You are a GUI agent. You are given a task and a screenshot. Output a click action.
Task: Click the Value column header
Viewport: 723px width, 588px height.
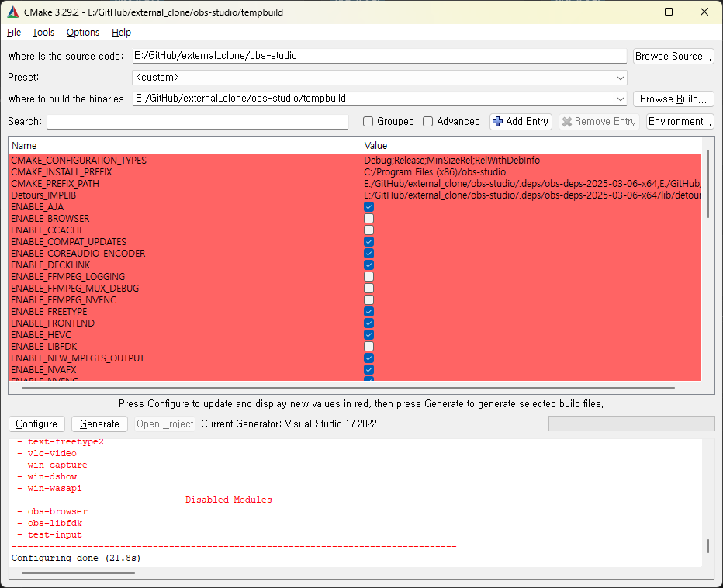(531, 146)
